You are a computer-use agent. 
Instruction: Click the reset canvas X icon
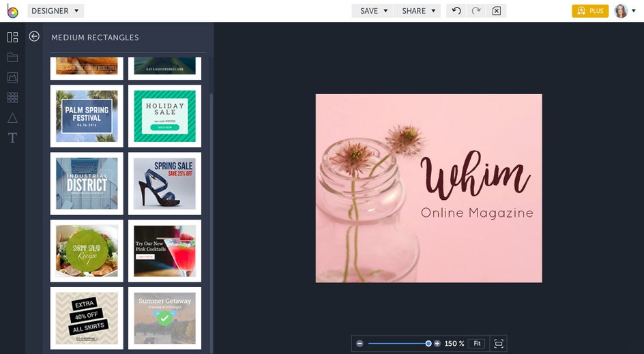[496, 11]
